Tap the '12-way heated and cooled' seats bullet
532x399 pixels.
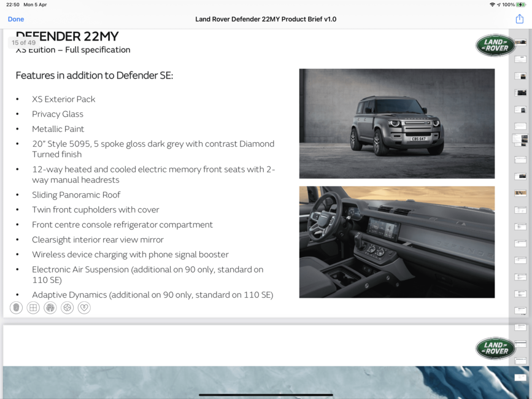point(153,174)
